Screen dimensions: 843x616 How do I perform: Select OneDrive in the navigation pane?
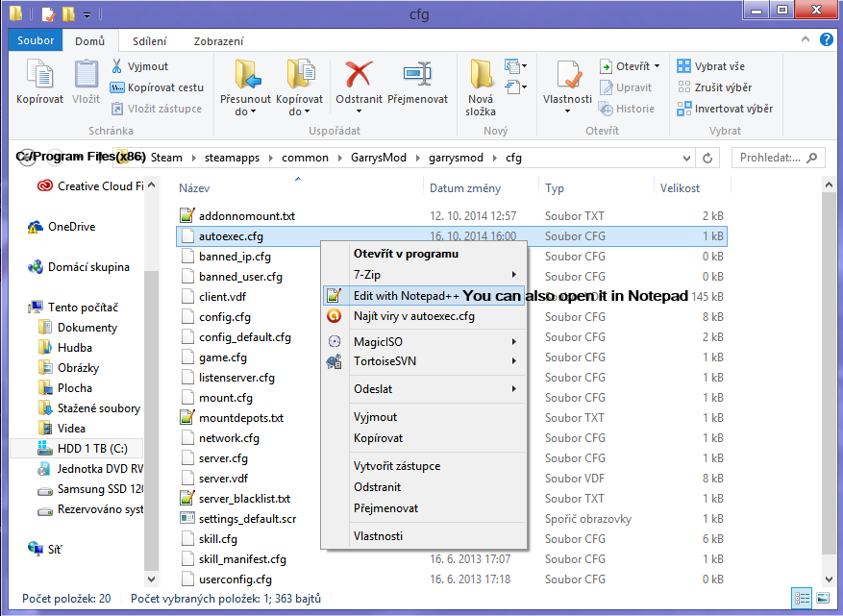(x=62, y=227)
